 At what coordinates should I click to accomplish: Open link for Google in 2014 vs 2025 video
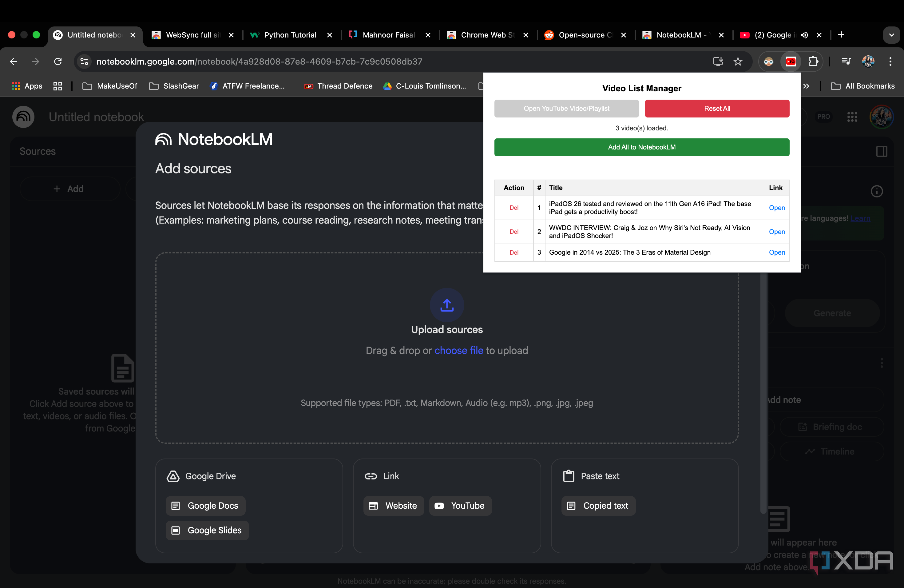click(x=777, y=252)
